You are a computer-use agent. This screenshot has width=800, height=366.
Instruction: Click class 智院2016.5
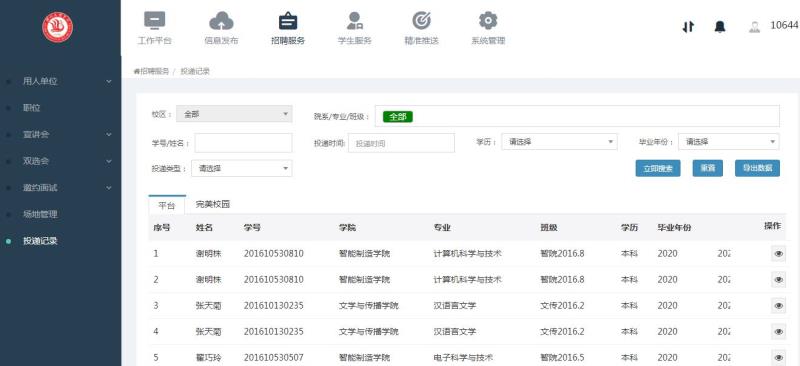[562, 358]
